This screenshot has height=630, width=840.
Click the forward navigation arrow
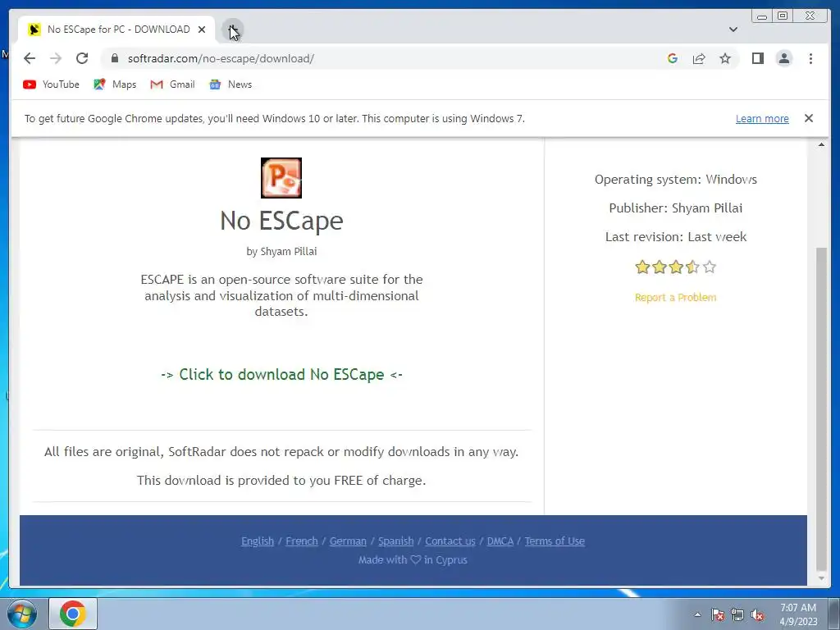(x=56, y=58)
